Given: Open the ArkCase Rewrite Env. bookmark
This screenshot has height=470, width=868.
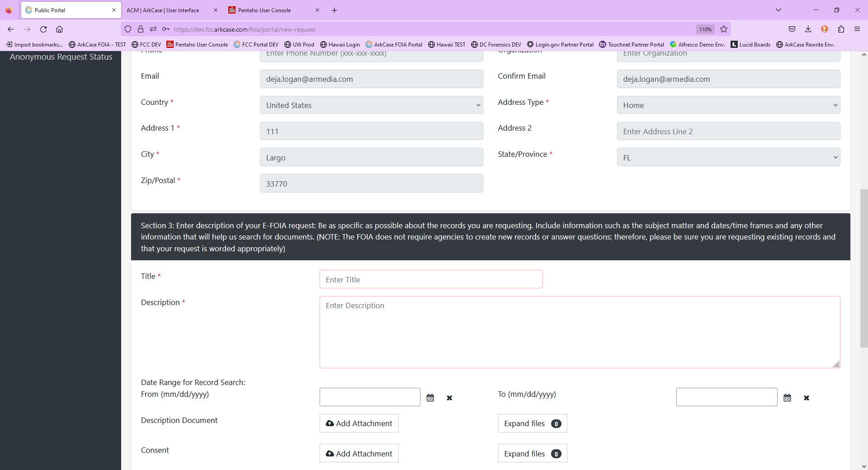Looking at the screenshot, I should point(805,44).
